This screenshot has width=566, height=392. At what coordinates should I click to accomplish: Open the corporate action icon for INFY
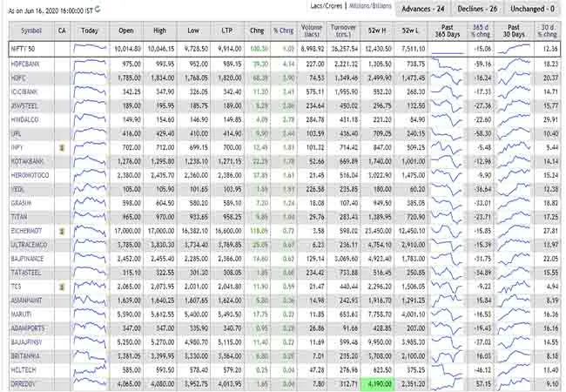[x=62, y=147]
